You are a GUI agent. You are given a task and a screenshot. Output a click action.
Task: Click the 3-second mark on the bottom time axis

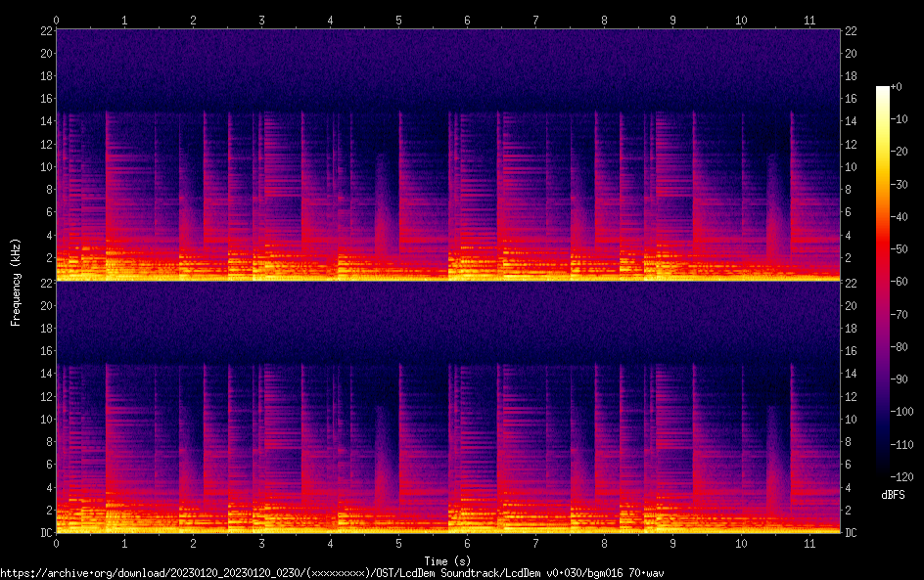point(261,543)
